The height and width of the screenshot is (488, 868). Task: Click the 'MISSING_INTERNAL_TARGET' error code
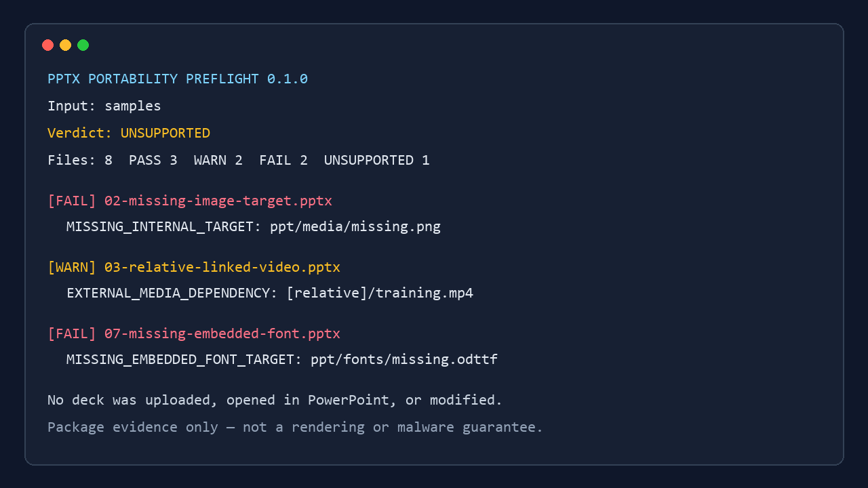(x=160, y=227)
